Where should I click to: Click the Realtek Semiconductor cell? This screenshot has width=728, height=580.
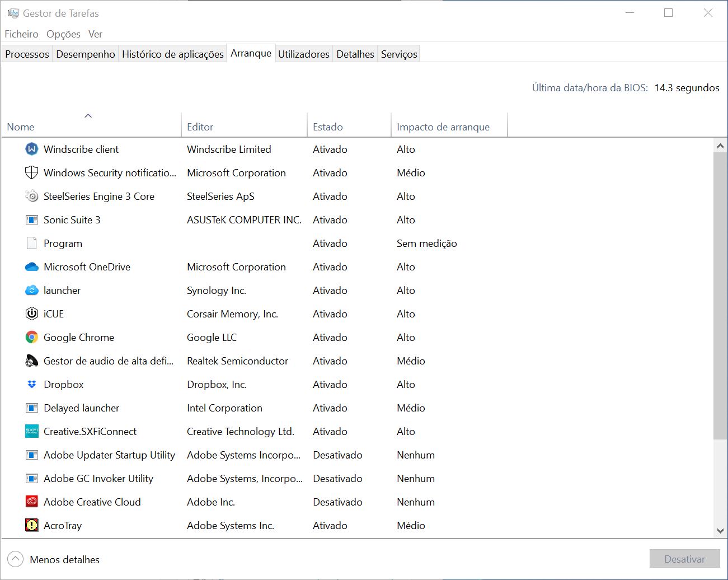pos(237,361)
